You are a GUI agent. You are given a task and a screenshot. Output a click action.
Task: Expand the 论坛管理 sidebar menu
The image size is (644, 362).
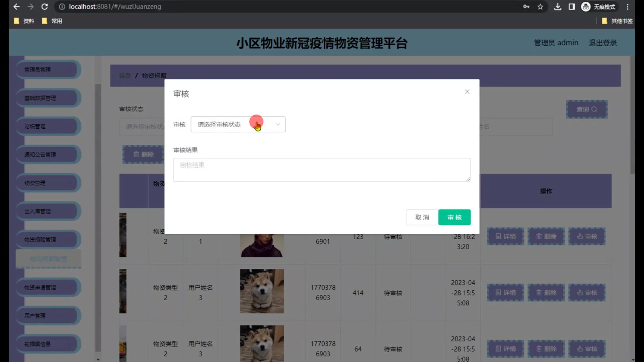coord(48,126)
